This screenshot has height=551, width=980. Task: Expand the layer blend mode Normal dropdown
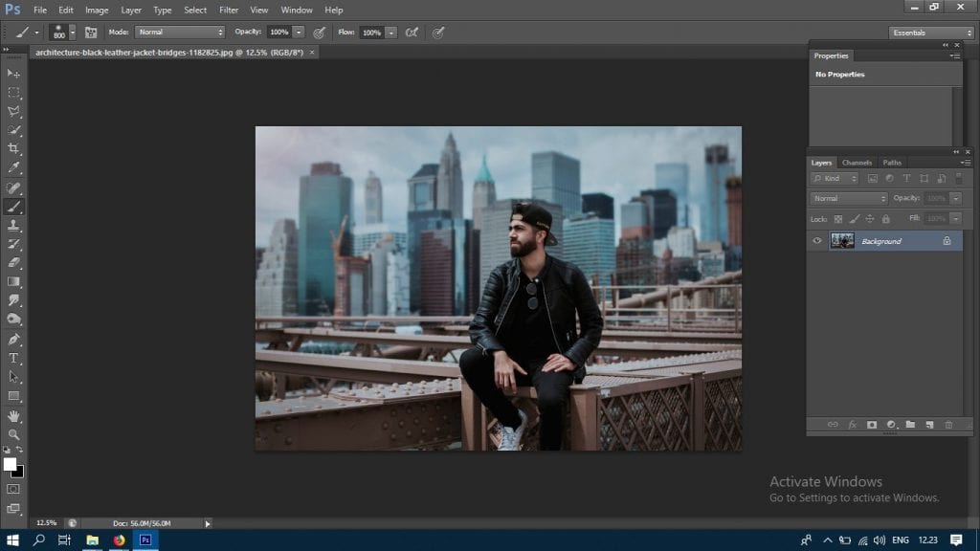click(x=849, y=198)
